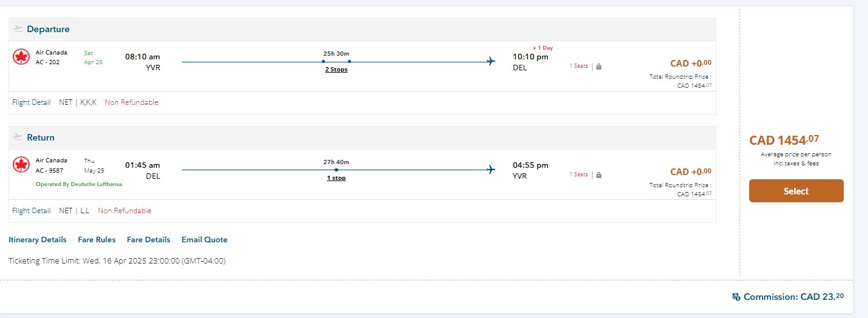Click the plane icon beside the Departure heading
868x318 pixels.
[x=18, y=28]
